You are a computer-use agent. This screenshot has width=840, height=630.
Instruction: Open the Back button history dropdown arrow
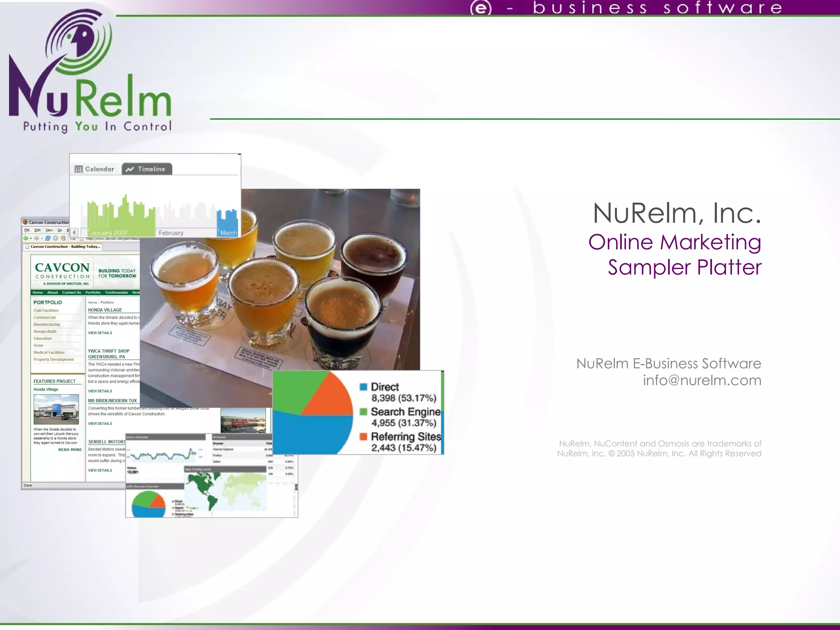[31, 239]
